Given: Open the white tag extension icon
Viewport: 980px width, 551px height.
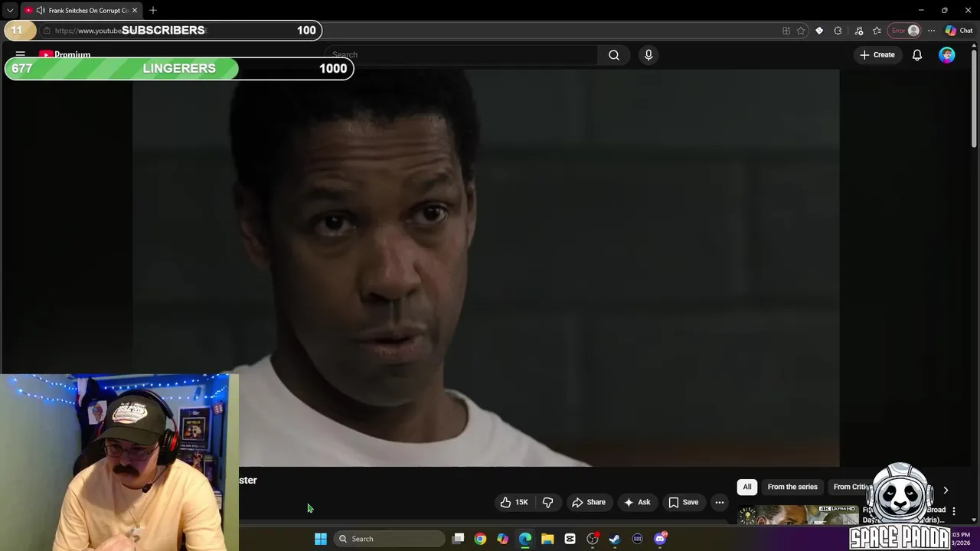Looking at the screenshot, I should [819, 31].
